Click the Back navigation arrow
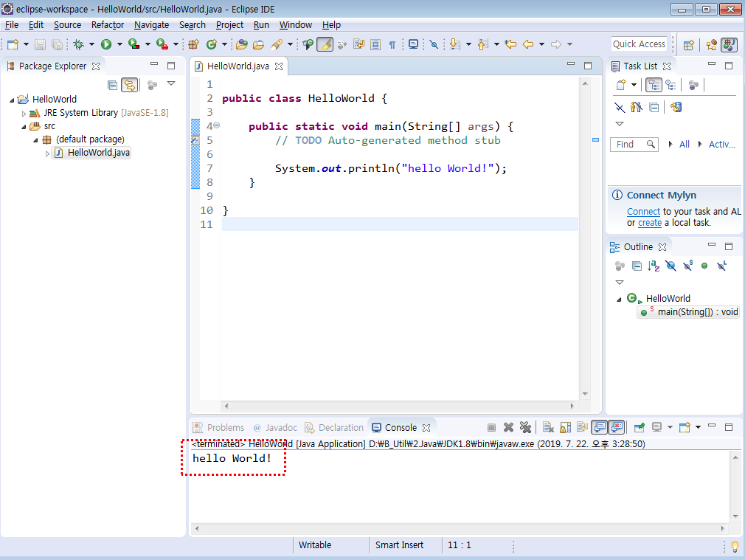The width and height of the screenshot is (745, 560). coord(528,44)
